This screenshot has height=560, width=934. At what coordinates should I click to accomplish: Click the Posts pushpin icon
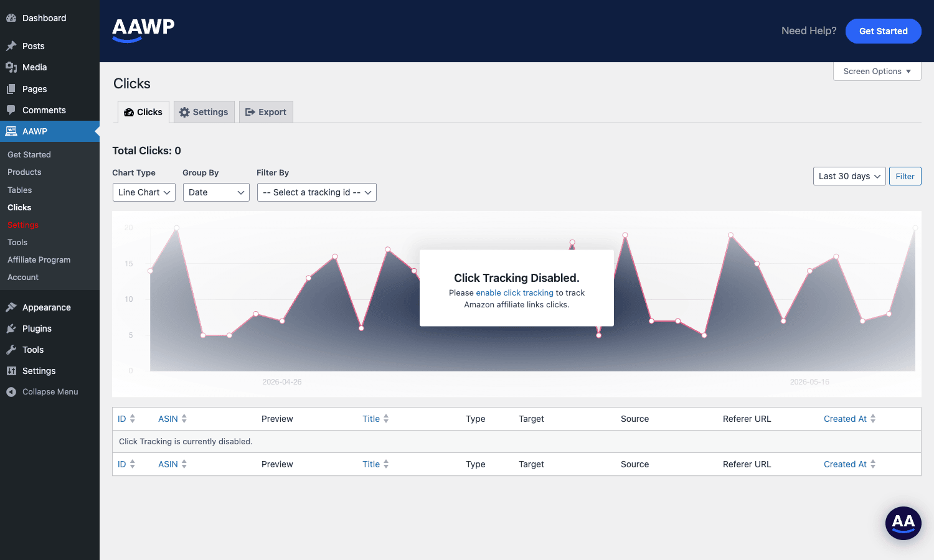pyautogui.click(x=11, y=46)
